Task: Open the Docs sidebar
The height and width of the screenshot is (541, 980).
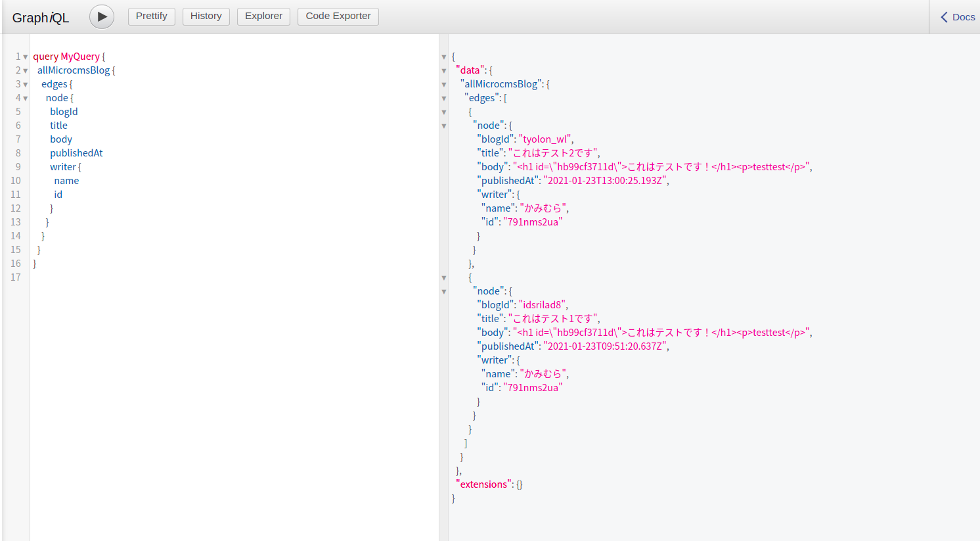Action: [957, 17]
